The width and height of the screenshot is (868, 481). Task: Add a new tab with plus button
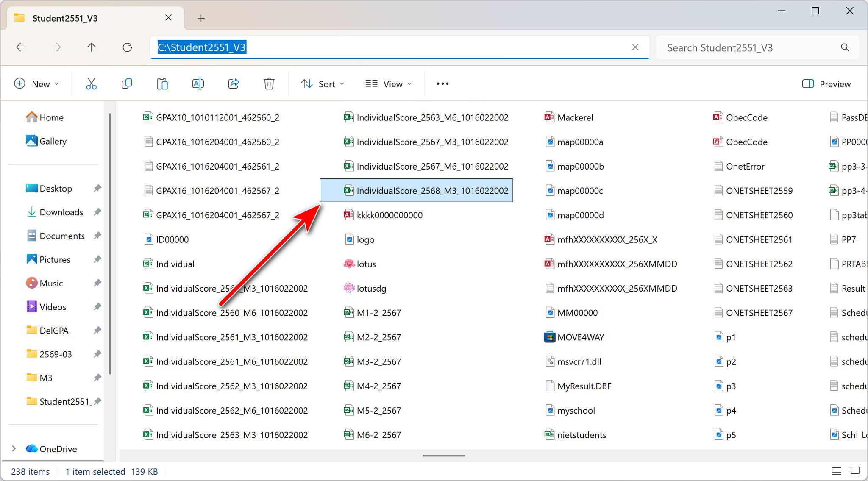click(201, 18)
